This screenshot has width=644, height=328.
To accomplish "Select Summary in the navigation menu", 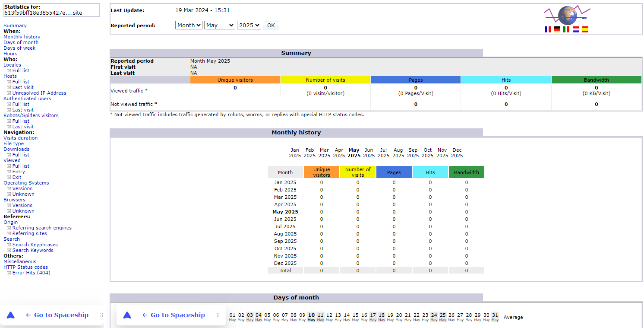I will click(15, 25).
